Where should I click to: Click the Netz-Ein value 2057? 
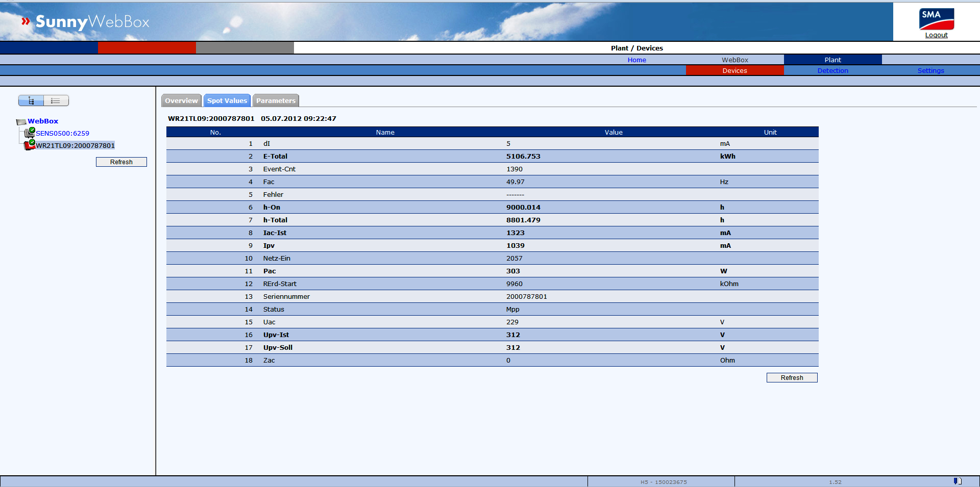tap(514, 259)
